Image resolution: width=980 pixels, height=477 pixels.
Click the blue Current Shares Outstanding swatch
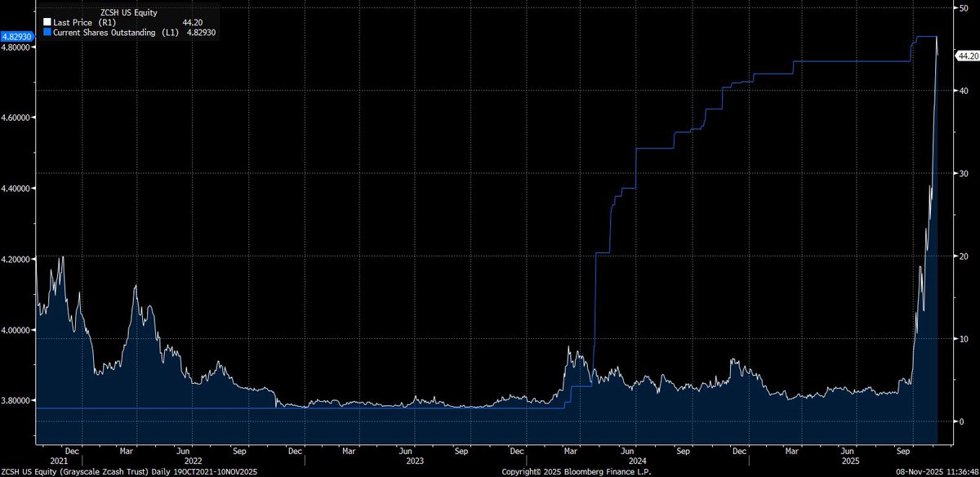[x=47, y=31]
